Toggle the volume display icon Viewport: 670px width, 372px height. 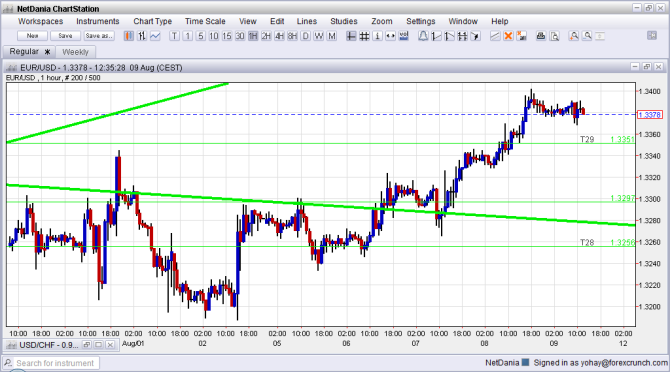pyautogui.click(x=403, y=36)
